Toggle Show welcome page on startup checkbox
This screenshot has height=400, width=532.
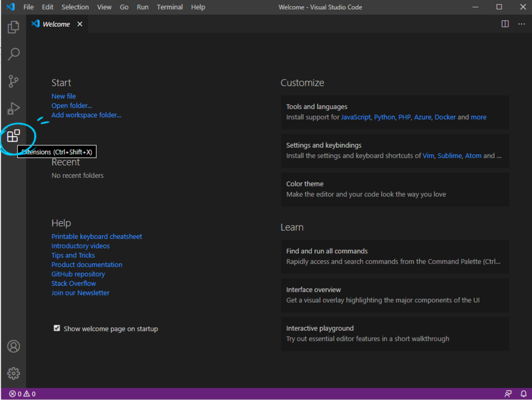(57, 328)
